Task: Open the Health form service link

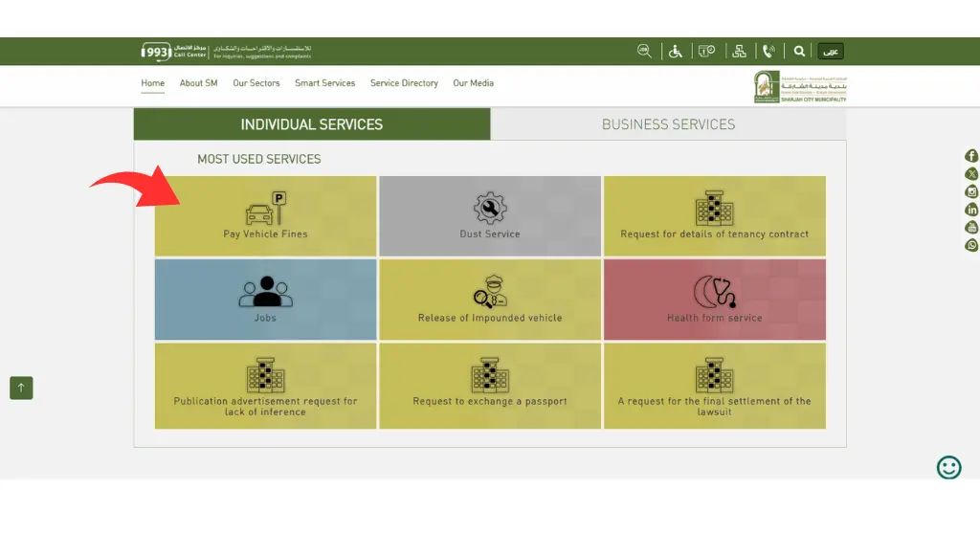Action: tap(714, 318)
